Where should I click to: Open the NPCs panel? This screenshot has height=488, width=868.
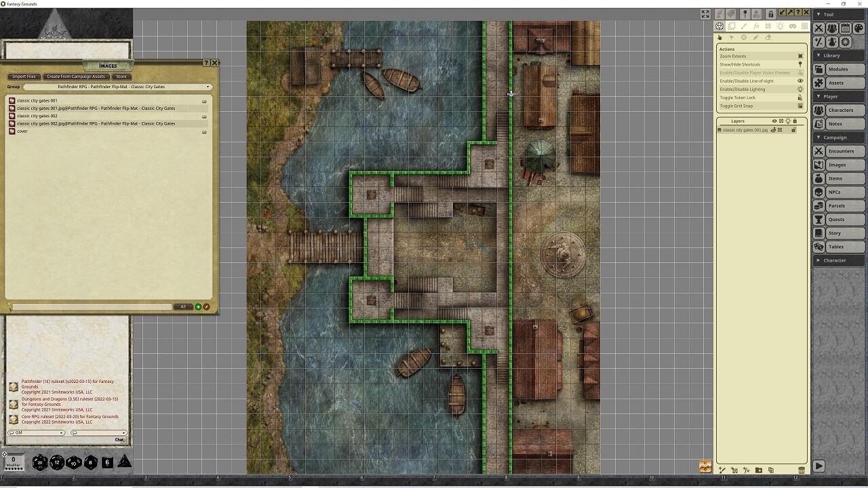pyautogui.click(x=839, y=192)
